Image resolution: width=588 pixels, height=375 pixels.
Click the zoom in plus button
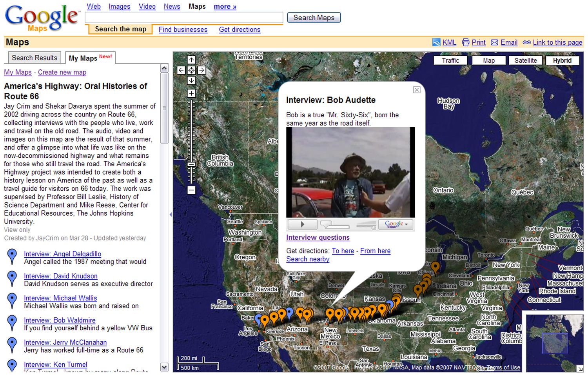(191, 93)
